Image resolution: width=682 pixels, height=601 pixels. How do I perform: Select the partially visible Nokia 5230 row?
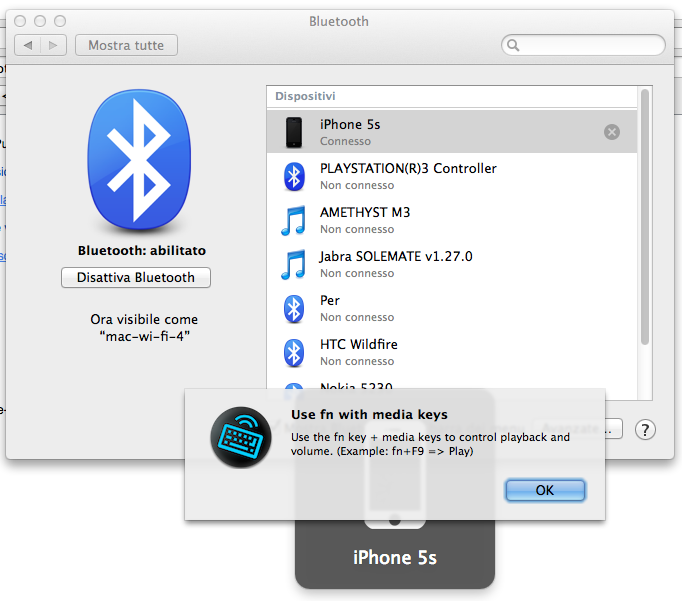pos(452,385)
